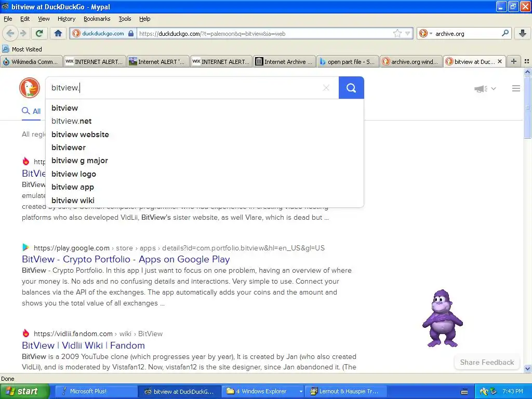This screenshot has height=399, width=532.
Task: Click the padlock icon in the address bar
Action: click(131, 33)
